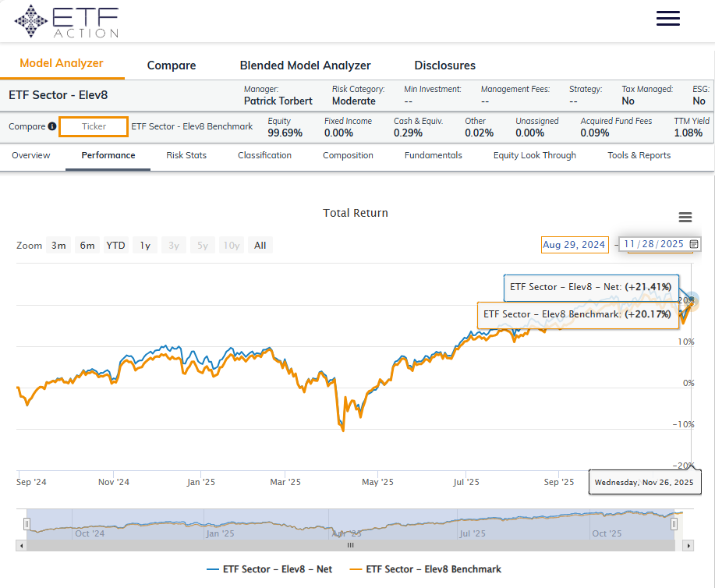The width and height of the screenshot is (715, 588).
Task: Click the navigator horizontal scrollbar thumb
Action: [349, 545]
